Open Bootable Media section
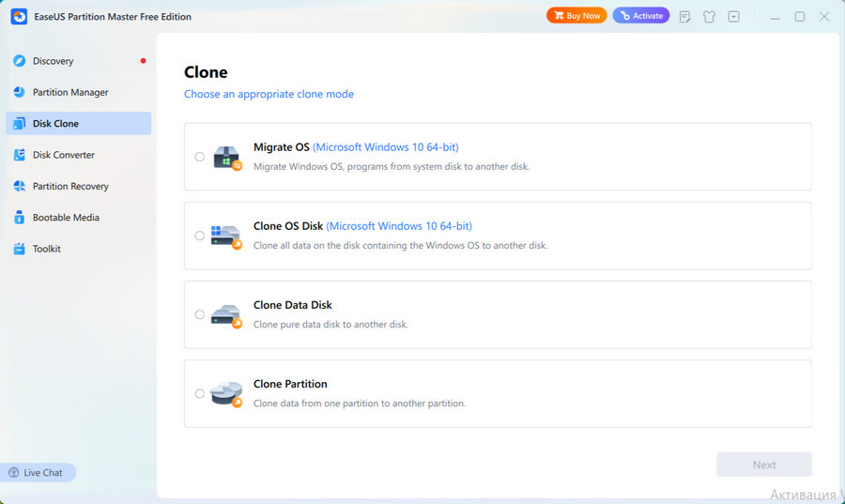 79,217
